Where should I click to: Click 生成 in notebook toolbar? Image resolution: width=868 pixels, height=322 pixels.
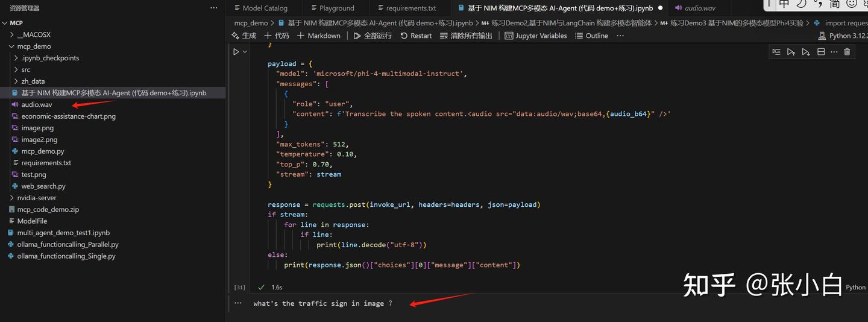[244, 36]
